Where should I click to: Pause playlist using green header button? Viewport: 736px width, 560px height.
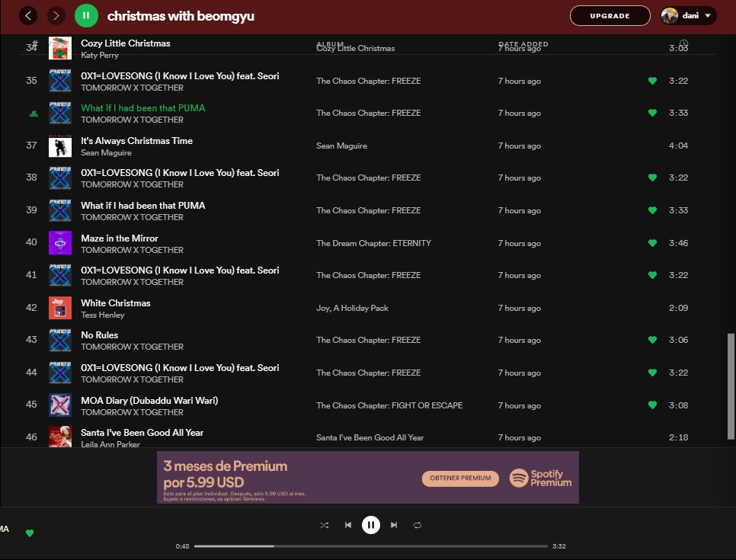(86, 15)
